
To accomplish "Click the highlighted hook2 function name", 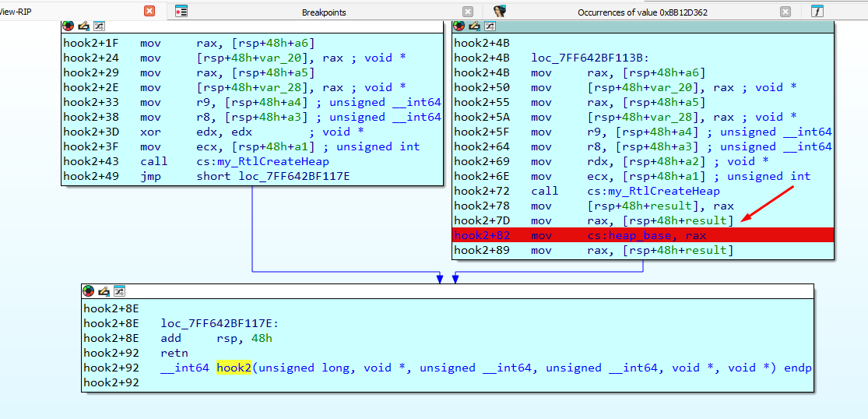I will pyautogui.click(x=234, y=368).
